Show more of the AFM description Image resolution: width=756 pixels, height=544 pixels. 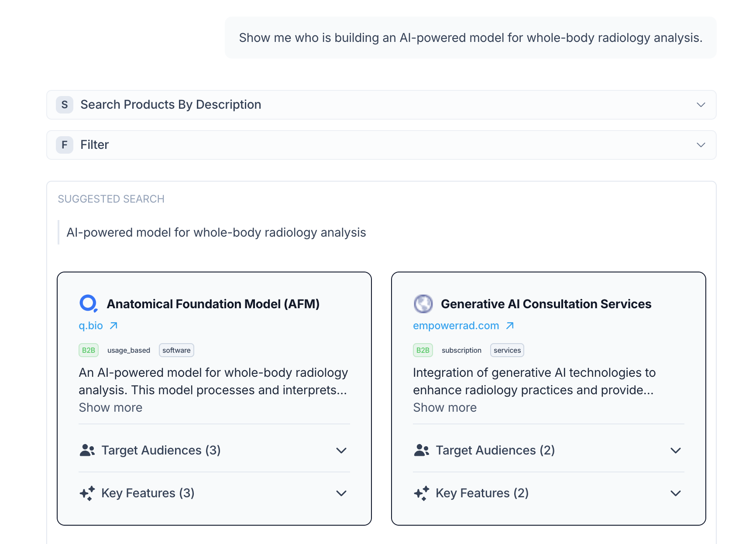[x=110, y=407]
